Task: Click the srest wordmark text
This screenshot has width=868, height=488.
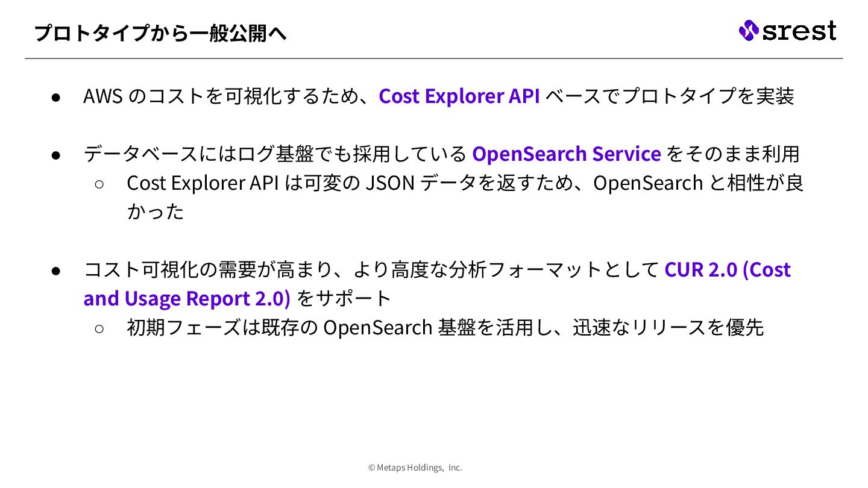Action: pos(800,31)
